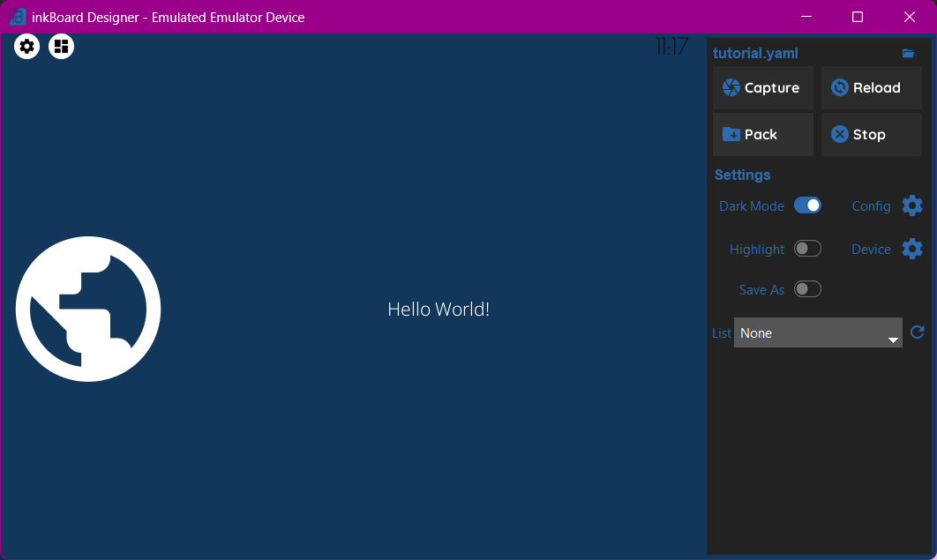Viewport: 937px width, 560px height.
Task: Click the Hello World! text
Action: [x=439, y=310]
